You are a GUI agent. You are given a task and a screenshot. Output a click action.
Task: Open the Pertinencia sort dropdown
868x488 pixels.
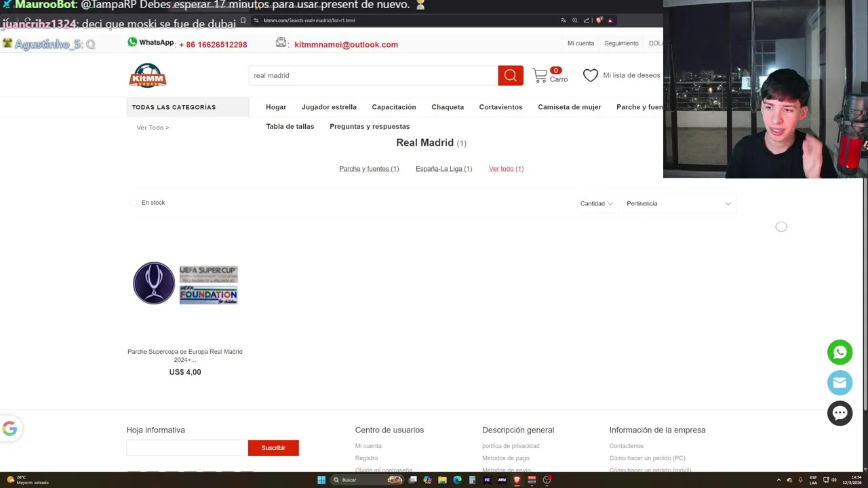pyautogui.click(x=679, y=203)
